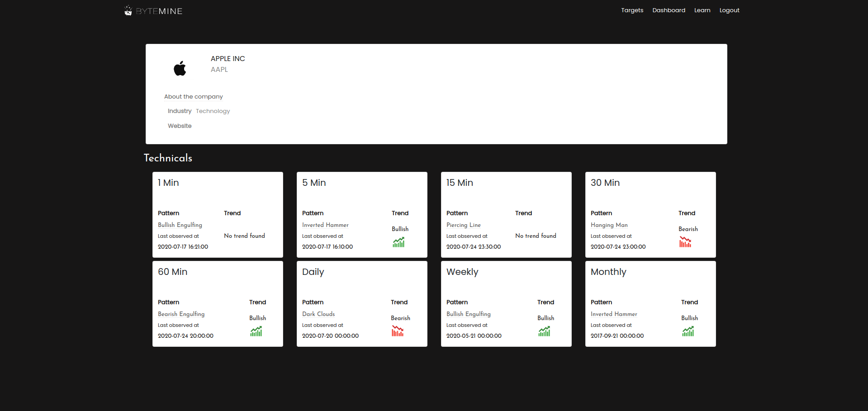The height and width of the screenshot is (411, 868).
Task: Click timestamp 2020-07-17 16:21:00
Action: click(183, 247)
